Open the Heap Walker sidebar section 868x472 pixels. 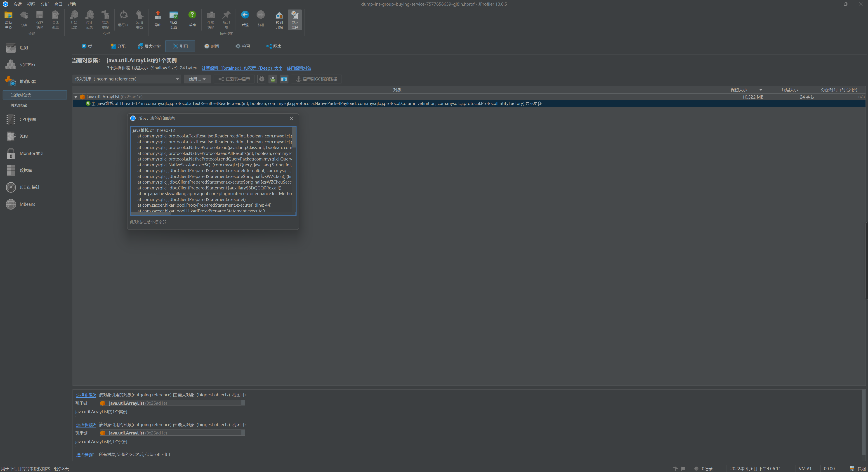(x=35, y=81)
